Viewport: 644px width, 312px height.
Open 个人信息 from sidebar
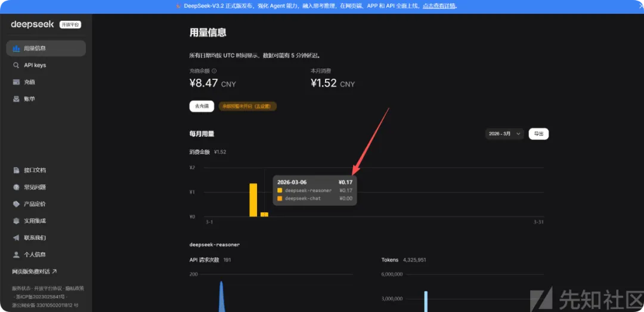pyautogui.click(x=46, y=255)
